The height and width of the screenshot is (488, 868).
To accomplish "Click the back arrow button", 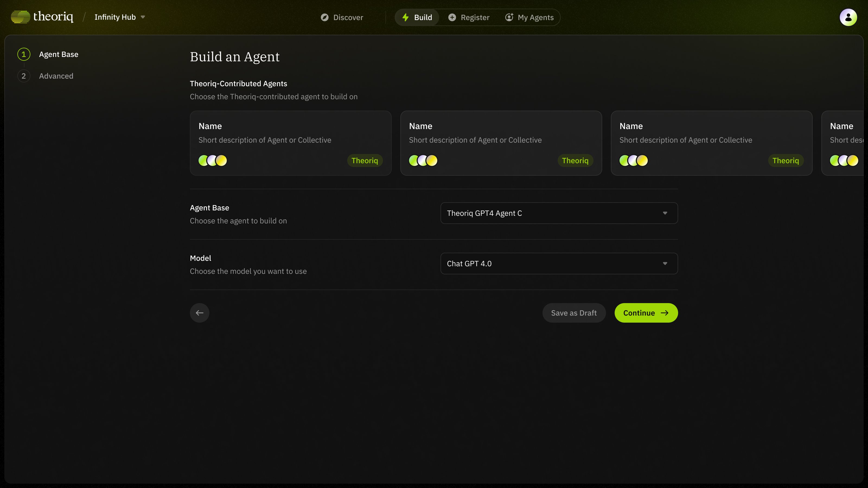I will click(199, 313).
